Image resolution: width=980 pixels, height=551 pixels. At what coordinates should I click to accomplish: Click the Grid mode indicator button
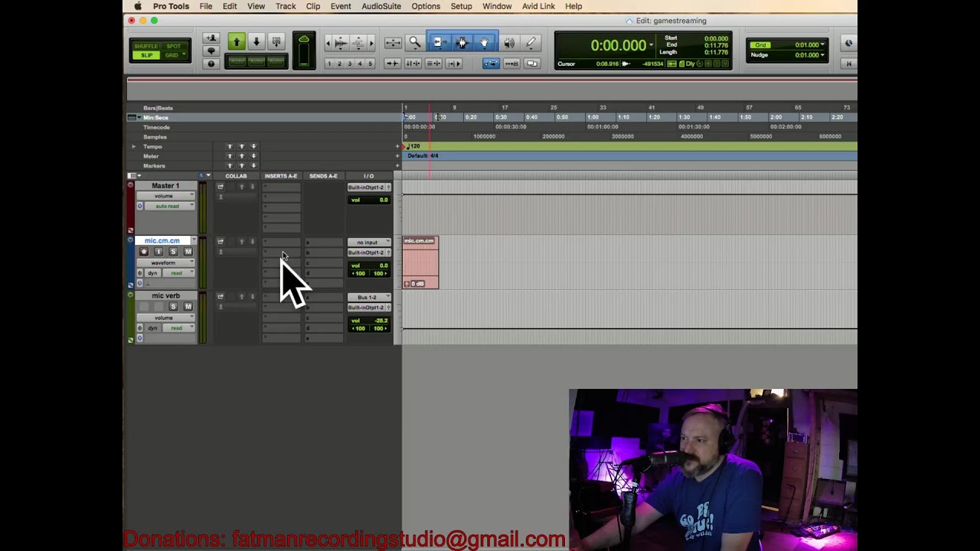point(759,44)
